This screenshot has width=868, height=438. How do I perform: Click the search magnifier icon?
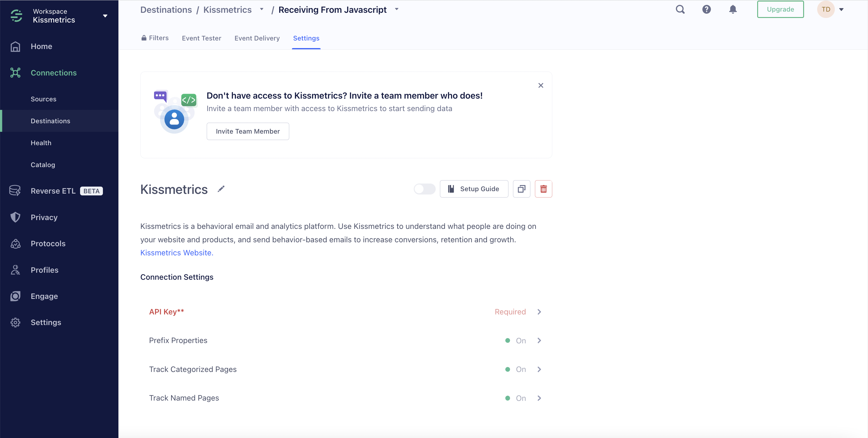point(680,9)
